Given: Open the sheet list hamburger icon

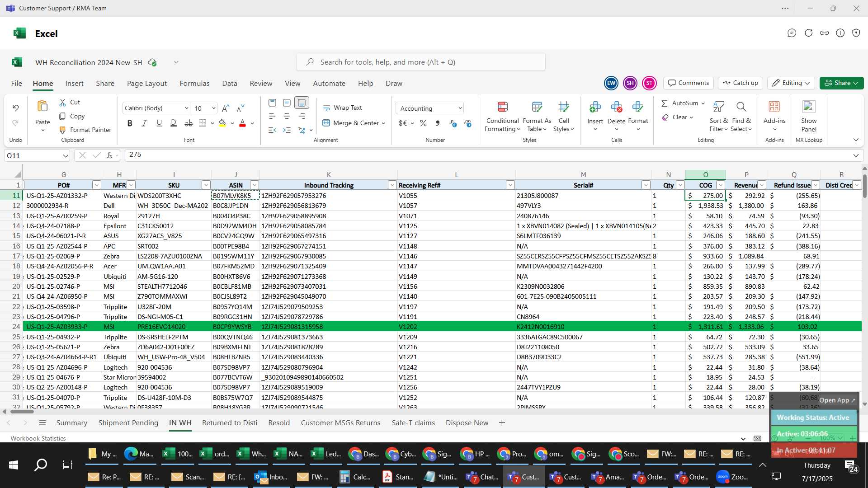Looking at the screenshot, I should (42, 423).
